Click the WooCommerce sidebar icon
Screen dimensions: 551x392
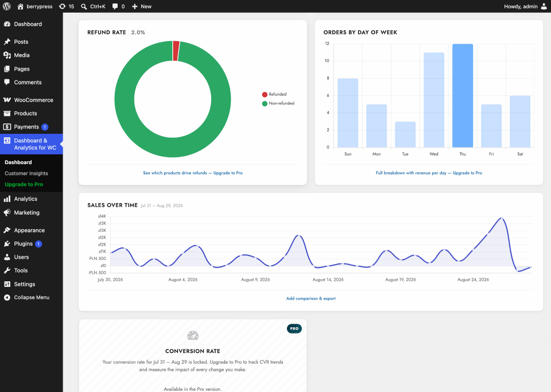pyautogui.click(x=7, y=100)
